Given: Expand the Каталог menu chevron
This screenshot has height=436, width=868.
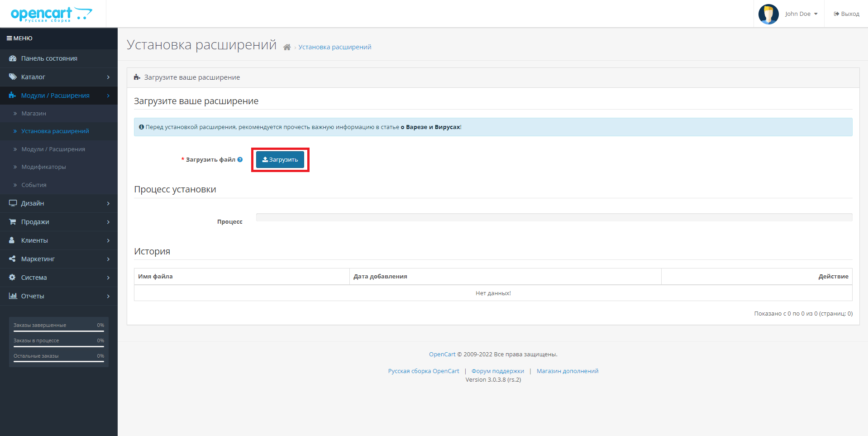Looking at the screenshot, I should 108,77.
